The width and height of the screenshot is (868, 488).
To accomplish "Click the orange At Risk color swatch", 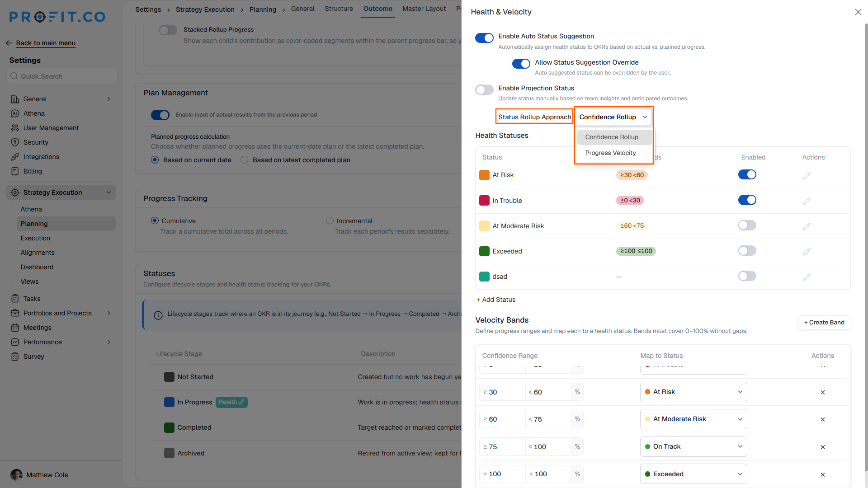I will tap(484, 175).
